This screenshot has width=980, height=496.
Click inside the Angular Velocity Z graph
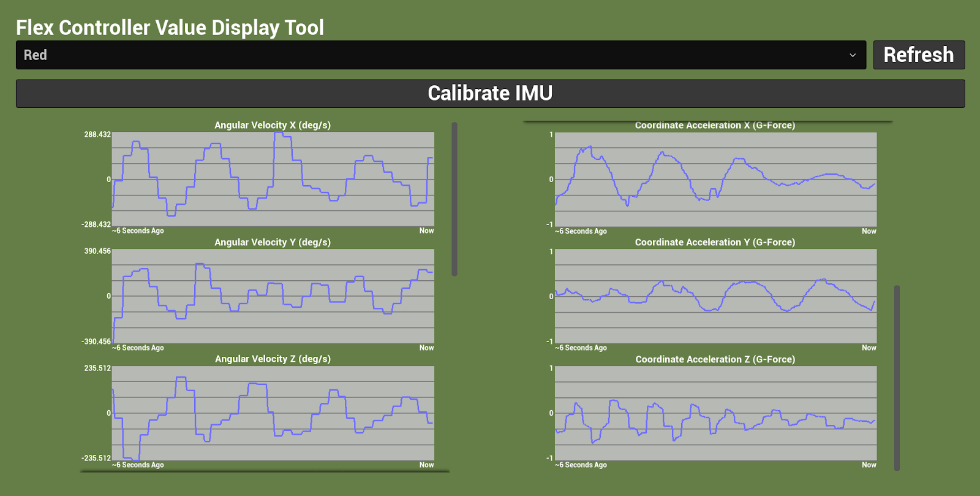point(273,413)
